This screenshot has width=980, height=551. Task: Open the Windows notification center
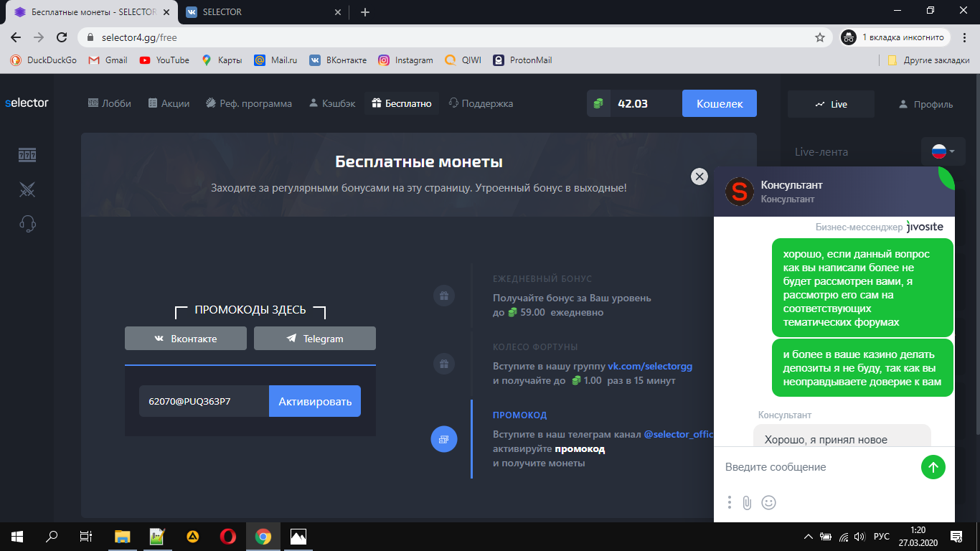(956, 536)
